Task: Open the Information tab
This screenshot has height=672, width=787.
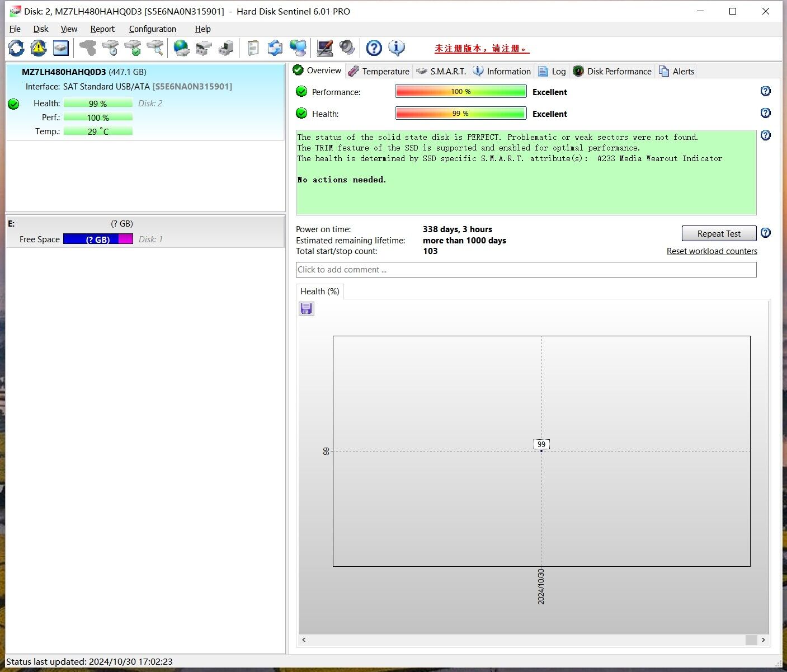Action: click(x=502, y=71)
